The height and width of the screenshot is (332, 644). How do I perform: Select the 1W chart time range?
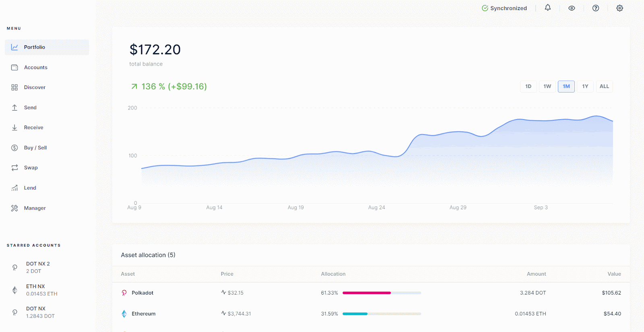547,87
